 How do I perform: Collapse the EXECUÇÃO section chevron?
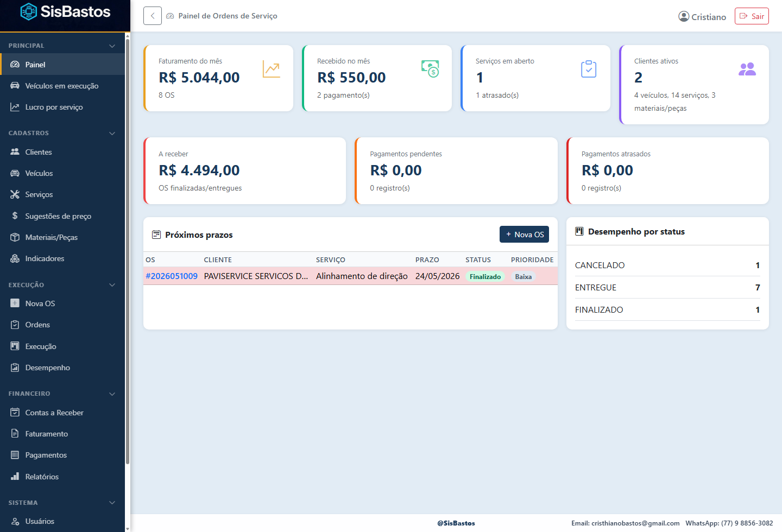112,285
